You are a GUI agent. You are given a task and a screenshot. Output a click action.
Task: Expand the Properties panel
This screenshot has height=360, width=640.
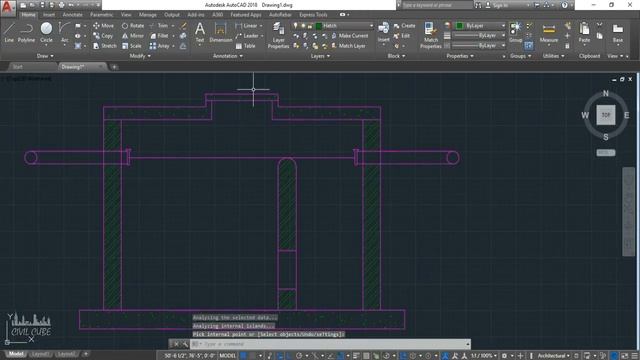click(x=460, y=56)
